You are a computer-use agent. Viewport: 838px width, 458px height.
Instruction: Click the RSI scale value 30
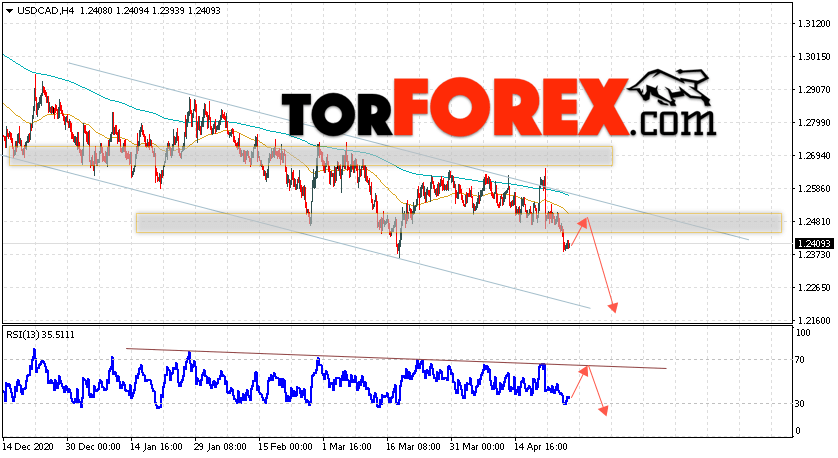point(800,404)
